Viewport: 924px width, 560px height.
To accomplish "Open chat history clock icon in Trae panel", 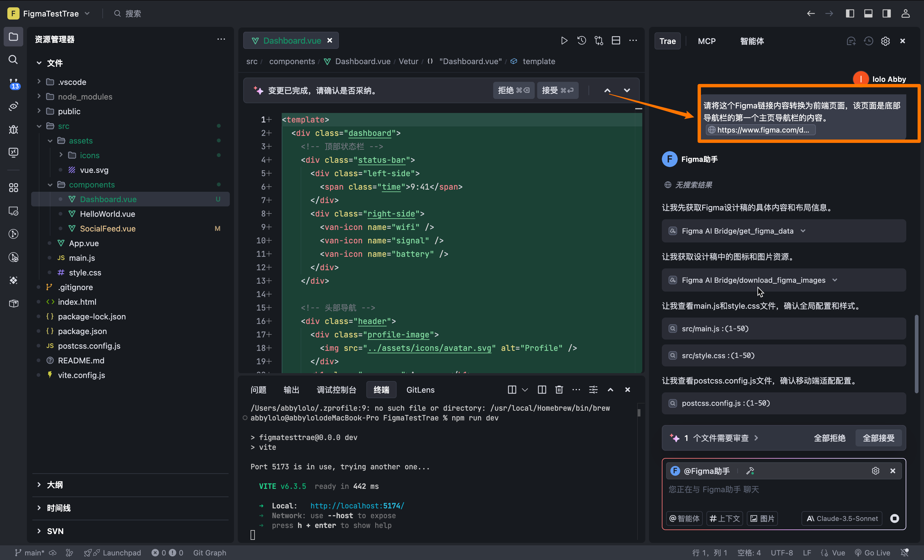I will 868,41.
